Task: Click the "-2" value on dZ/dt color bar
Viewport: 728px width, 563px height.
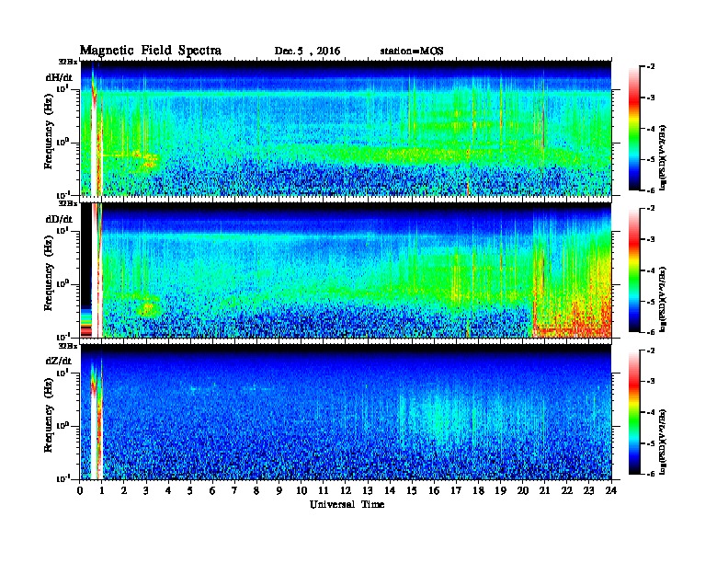Action: click(651, 350)
